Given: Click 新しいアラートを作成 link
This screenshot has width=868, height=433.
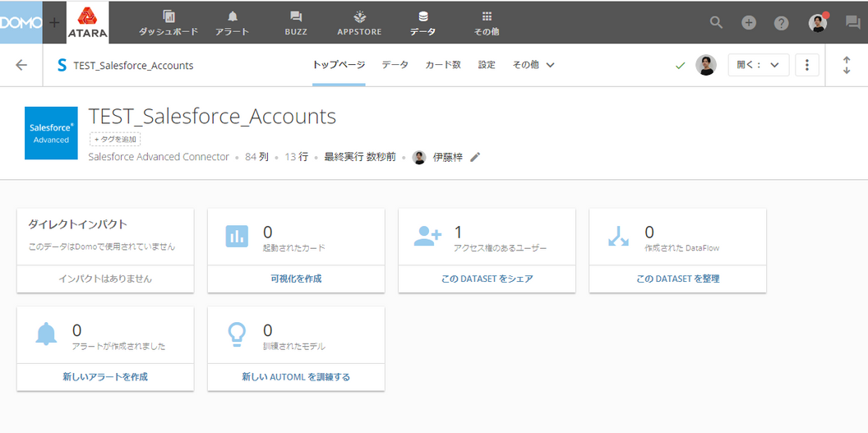Looking at the screenshot, I should (105, 377).
